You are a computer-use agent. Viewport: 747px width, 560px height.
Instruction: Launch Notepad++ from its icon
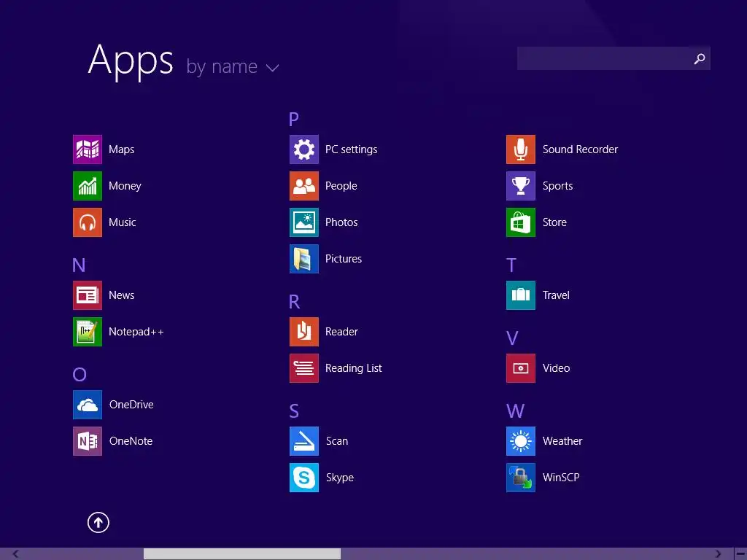coord(88,332)
